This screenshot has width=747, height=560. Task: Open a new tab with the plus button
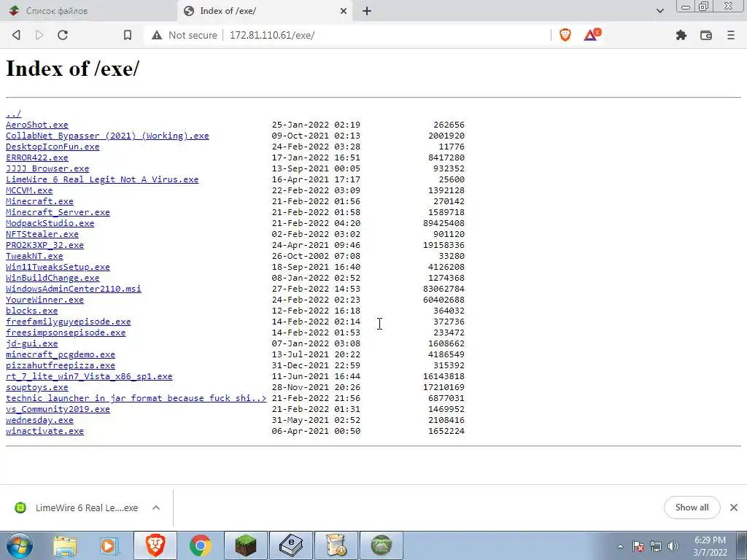(366, 11)
